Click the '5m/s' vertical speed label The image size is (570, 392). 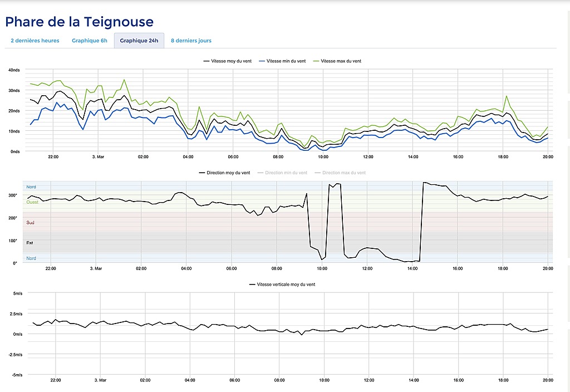click(18, 293)
